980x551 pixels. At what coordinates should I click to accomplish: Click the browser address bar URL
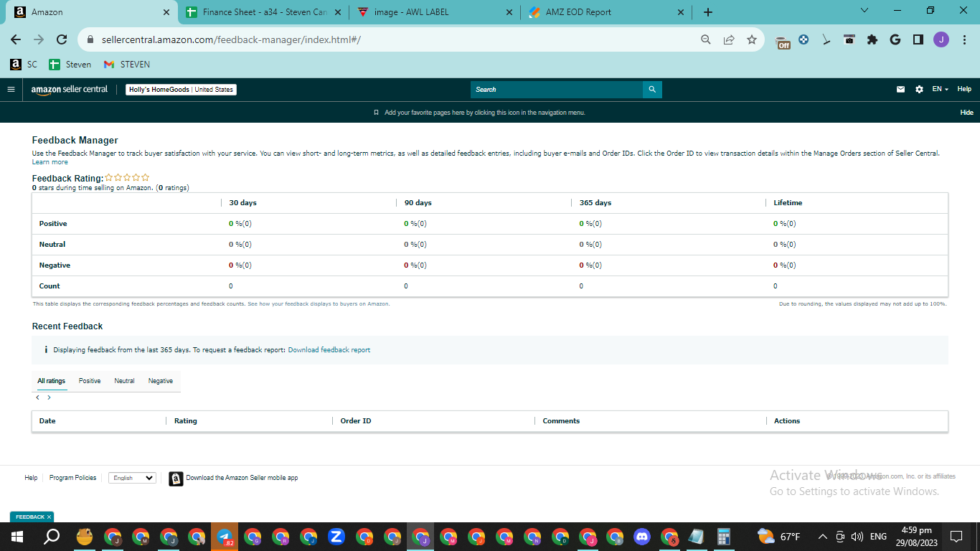pos(231,40)
